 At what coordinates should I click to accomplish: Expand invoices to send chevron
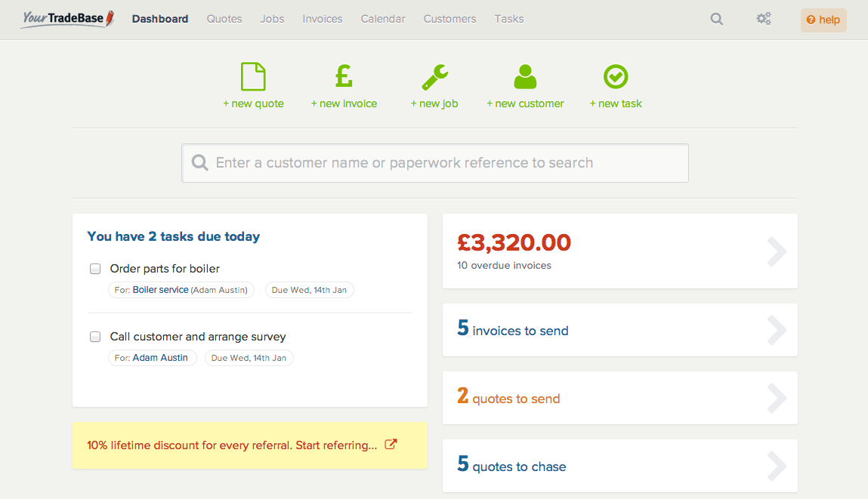click(x=777, y=331)
